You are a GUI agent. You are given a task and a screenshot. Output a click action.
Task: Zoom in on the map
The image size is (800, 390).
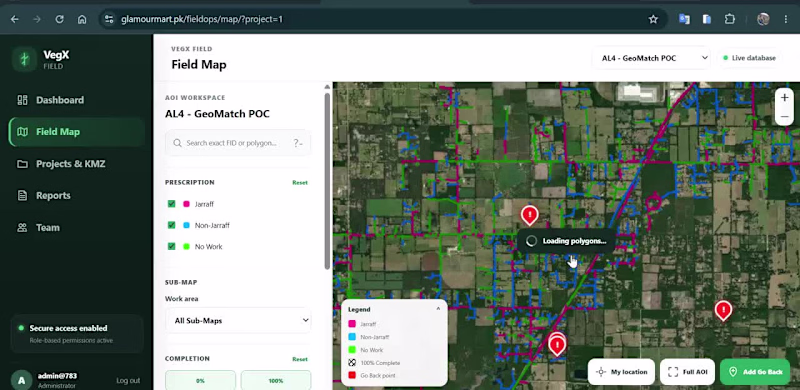click(785, 98)
